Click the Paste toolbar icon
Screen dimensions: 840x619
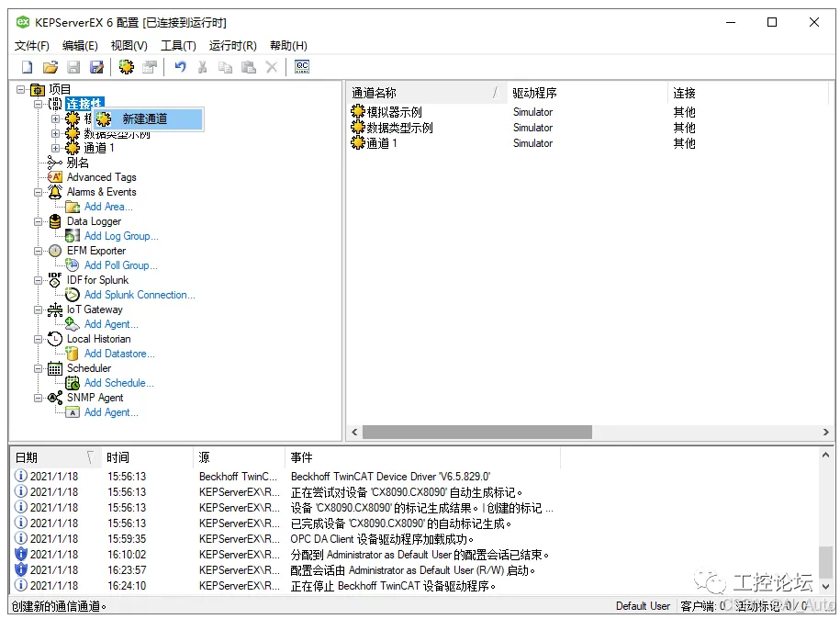[249, 67]
